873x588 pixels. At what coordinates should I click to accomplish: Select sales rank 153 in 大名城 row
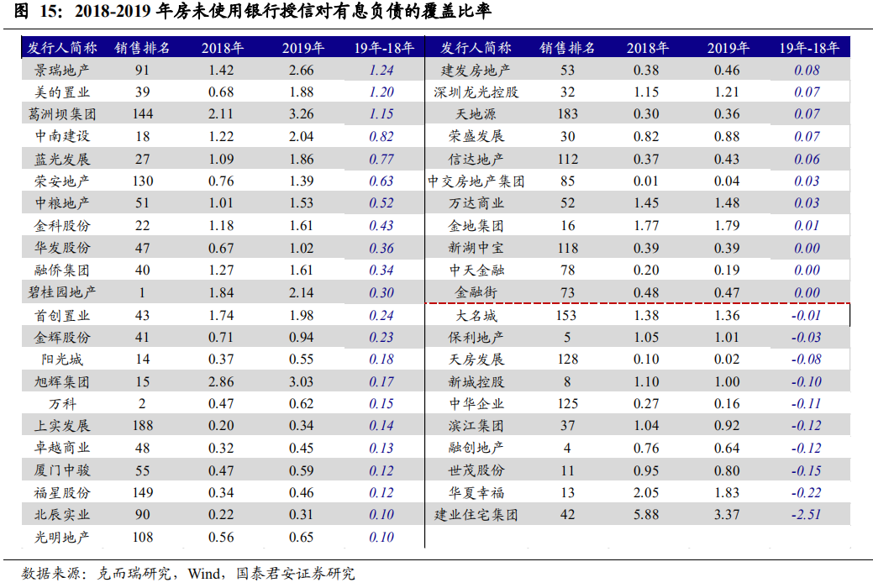tap(566, 315)
